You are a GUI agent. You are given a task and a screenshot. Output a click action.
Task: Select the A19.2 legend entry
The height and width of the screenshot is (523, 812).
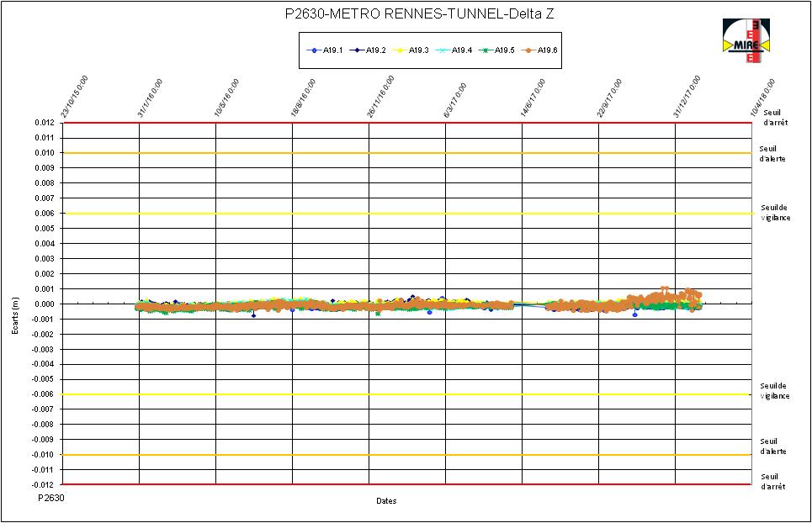tap(368, 50)
